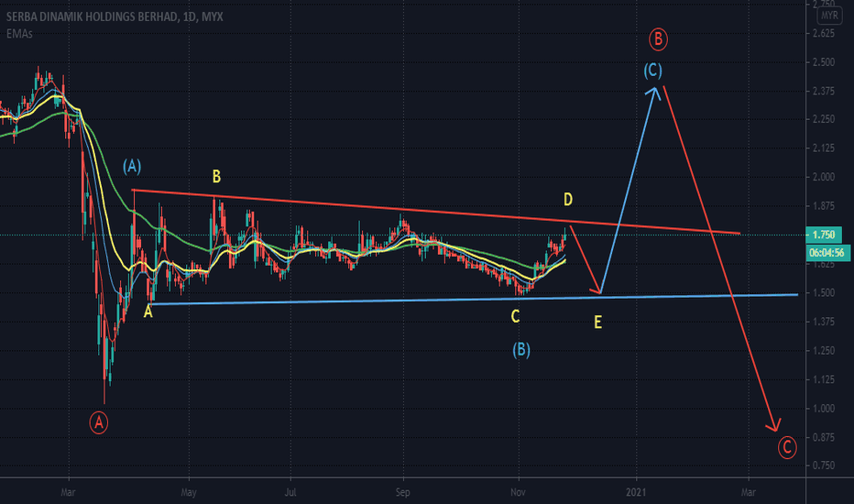Image resolution: width=854 pixels, height=504 pixels.
Task: Click the long red downward projection arrow
Action: [x=722, y=259]
